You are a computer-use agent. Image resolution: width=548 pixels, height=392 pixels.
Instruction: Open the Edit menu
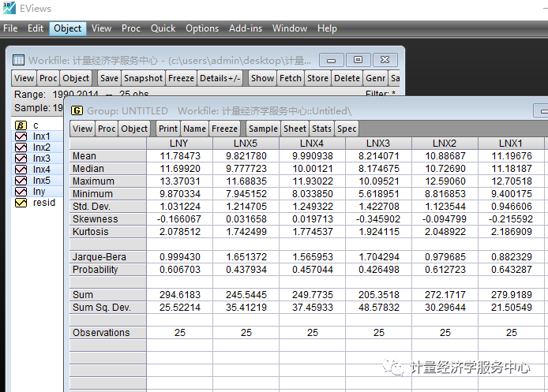pyautogui.click(x=36, y=28)
